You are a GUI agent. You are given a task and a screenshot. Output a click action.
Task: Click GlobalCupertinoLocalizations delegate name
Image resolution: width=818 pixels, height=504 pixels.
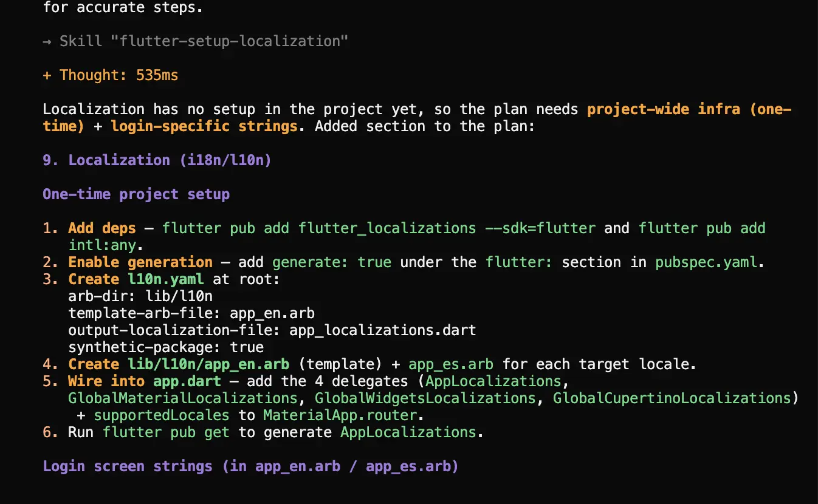point(672,398)
